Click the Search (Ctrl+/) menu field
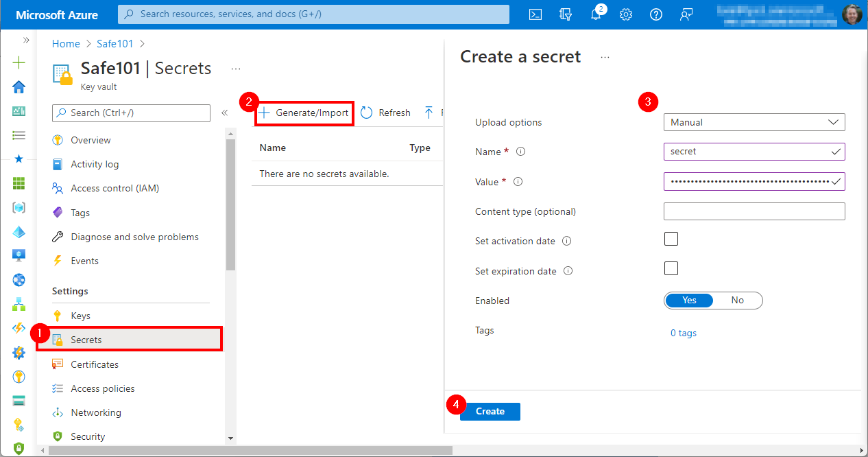The width and height of the screenshot is (868, 457). coord(131,113)
